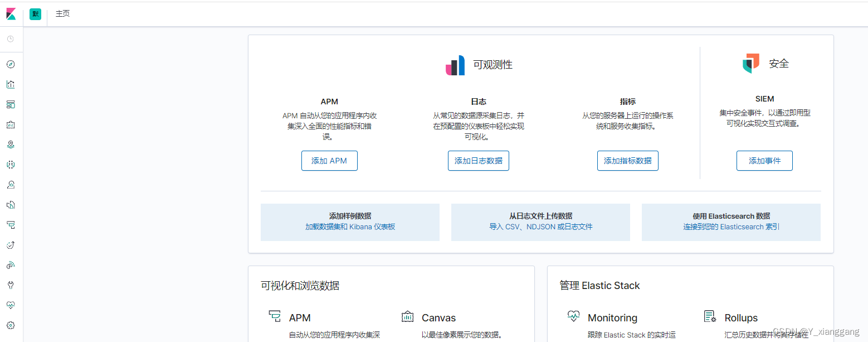Click the 添加日志数据 button
868x342 pixels.
(x=478, y=160)
